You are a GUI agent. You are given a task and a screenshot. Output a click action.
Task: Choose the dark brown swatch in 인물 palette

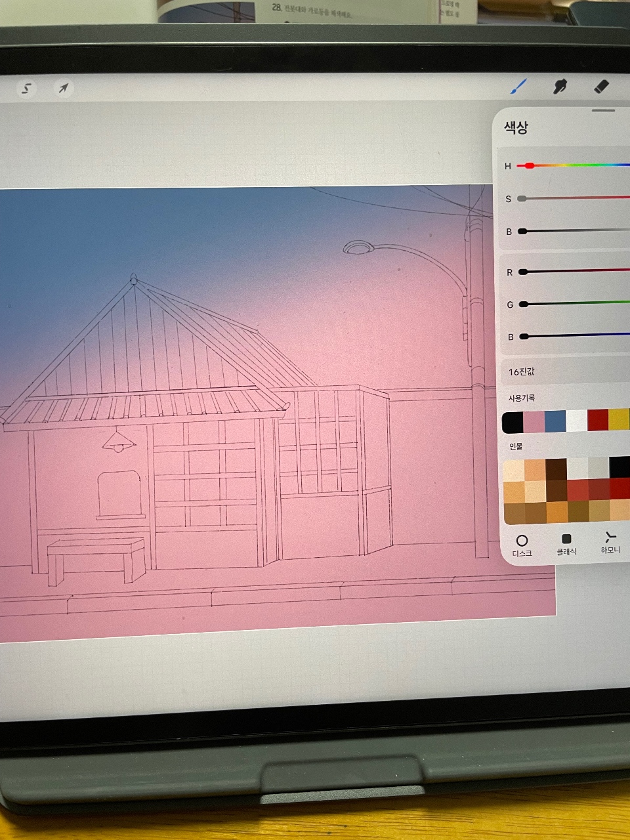click(556, 469)
